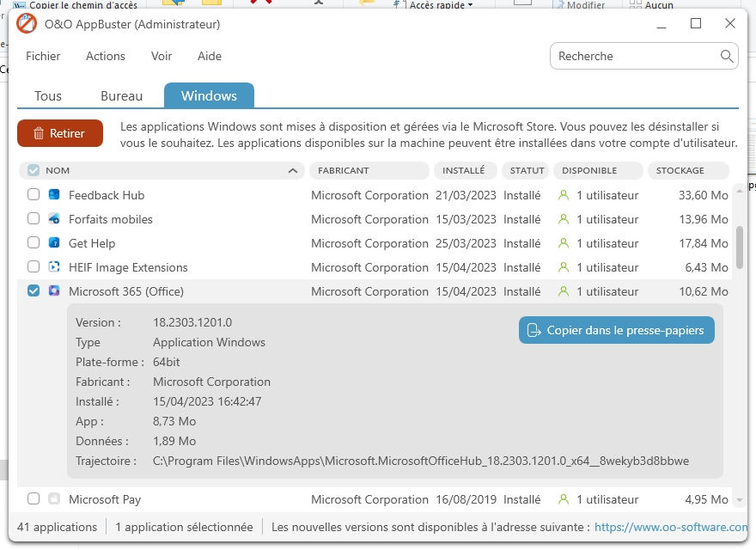
Task: Maximize the O&O AppBuster window
Action: [x=696, y=24]
